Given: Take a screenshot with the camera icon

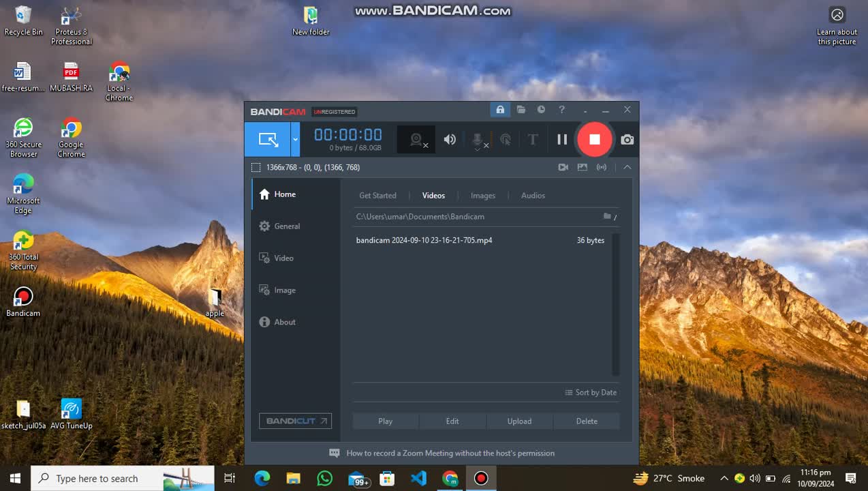Looking at the screenshot, I should (x=627, y=140).
